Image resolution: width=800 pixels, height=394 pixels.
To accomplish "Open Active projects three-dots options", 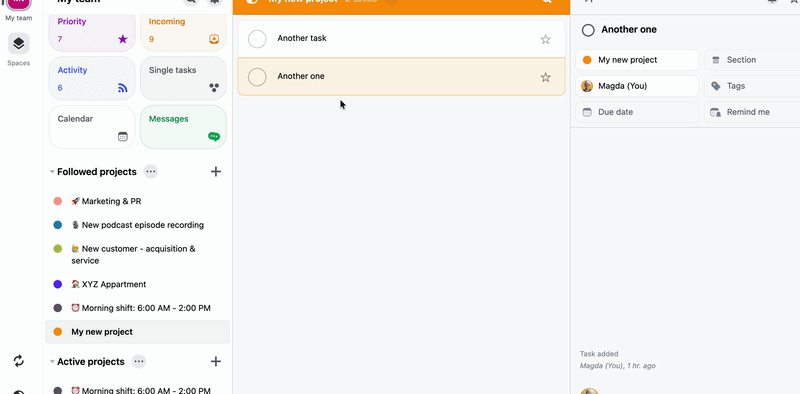I will tap(139, 361).
